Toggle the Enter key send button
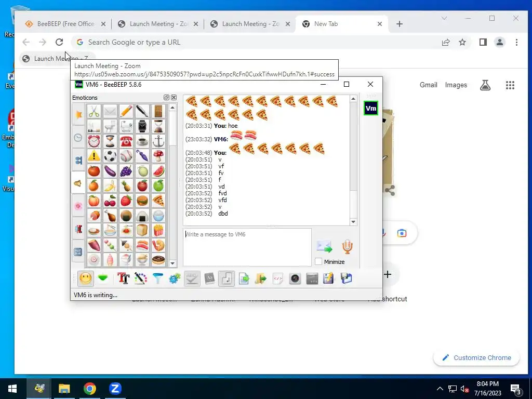 pos(227,278)
